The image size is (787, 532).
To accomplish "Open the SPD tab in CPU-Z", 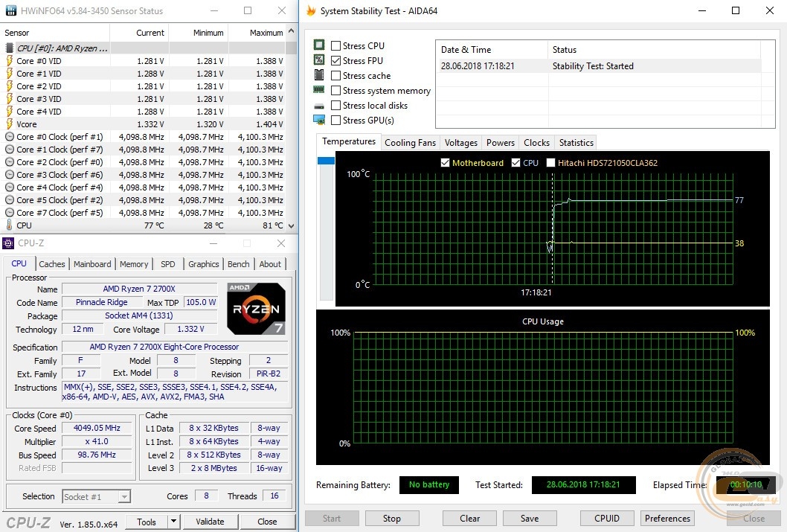I will click(167, 264).
